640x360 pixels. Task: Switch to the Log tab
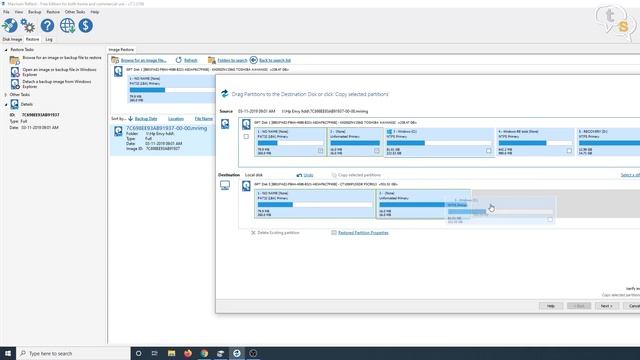coord(49,40)
